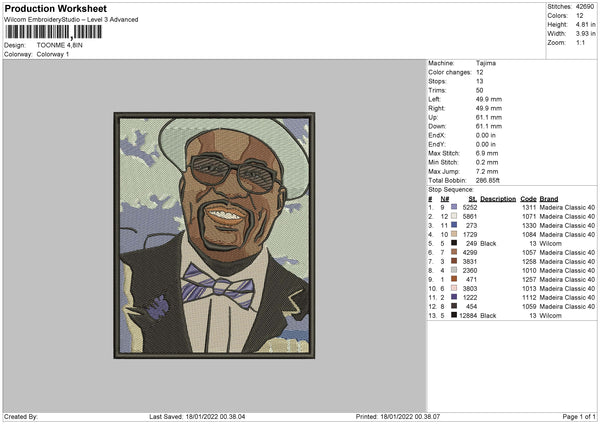Image resolution: width=600 pixels, height=424 pixels.
Task: Click the Max Jump value "7.2 mm"
Action: pyautogui.click(x=487, y=171)
